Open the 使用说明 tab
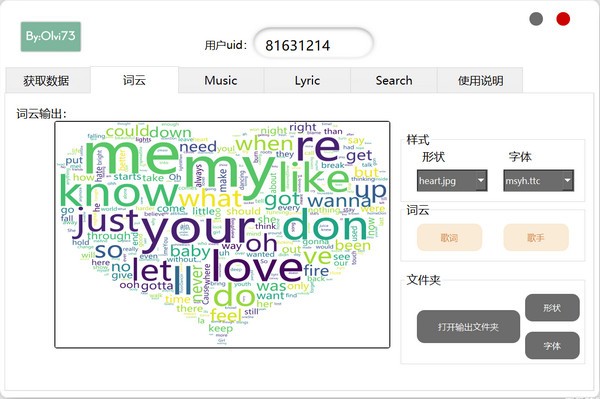This screenshot has width=600, height=399. coord(480,80)
